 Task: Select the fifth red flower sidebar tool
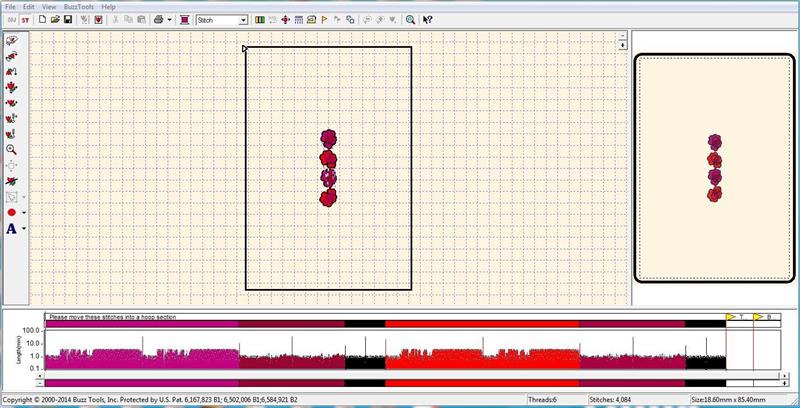(11, 103)
